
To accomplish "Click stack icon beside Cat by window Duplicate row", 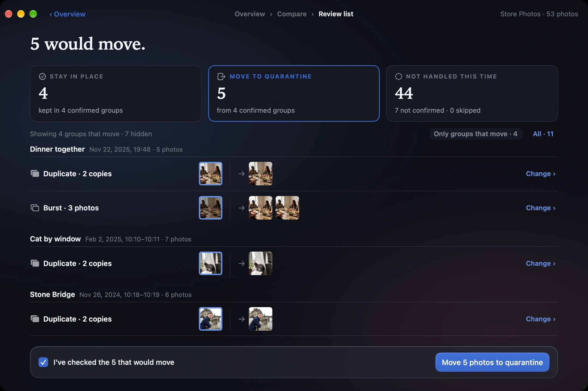I will (35, 263).
